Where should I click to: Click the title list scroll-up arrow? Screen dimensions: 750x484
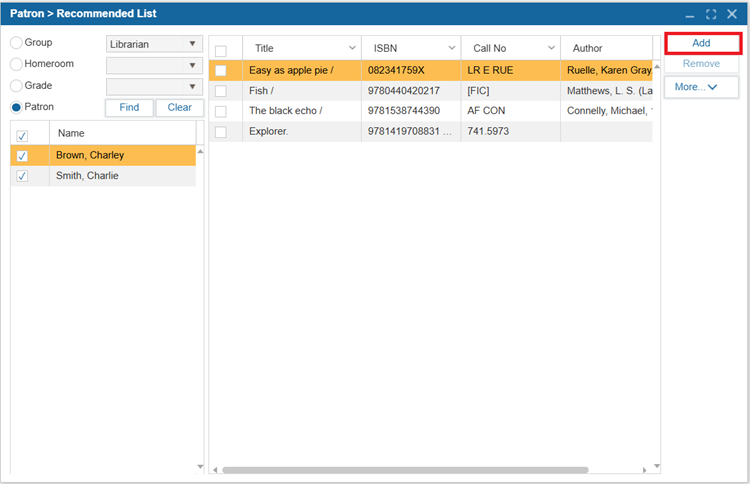click(657, 66)
